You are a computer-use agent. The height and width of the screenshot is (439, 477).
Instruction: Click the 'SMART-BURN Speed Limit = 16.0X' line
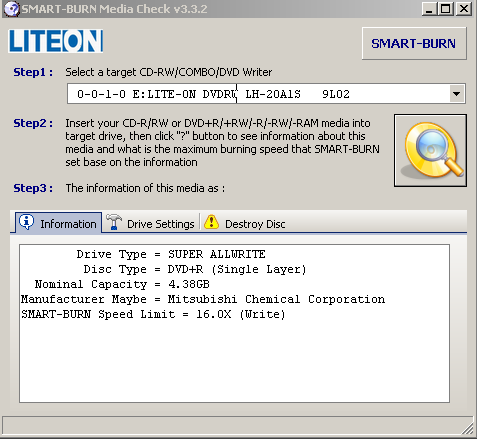pyautogui.click(x=153, y=314)
